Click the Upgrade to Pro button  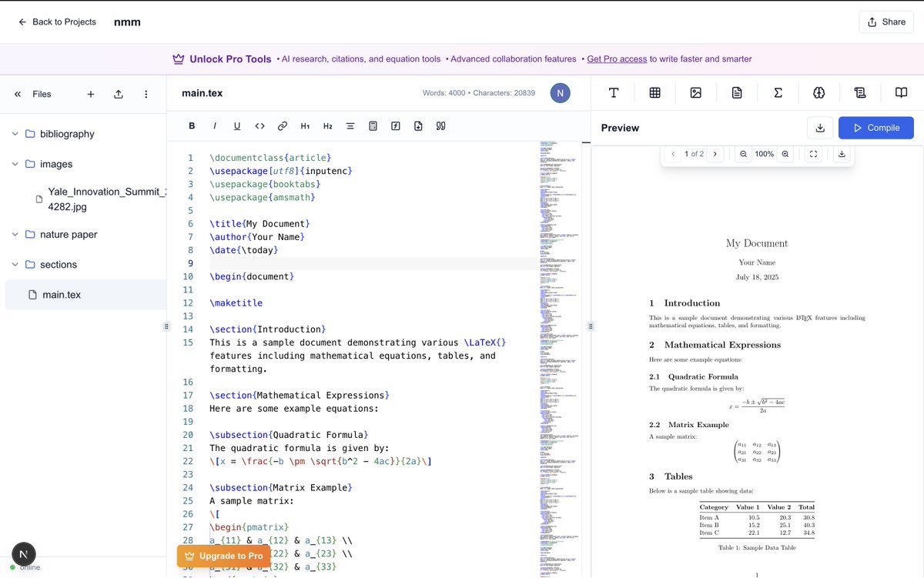tap(223, 556)
